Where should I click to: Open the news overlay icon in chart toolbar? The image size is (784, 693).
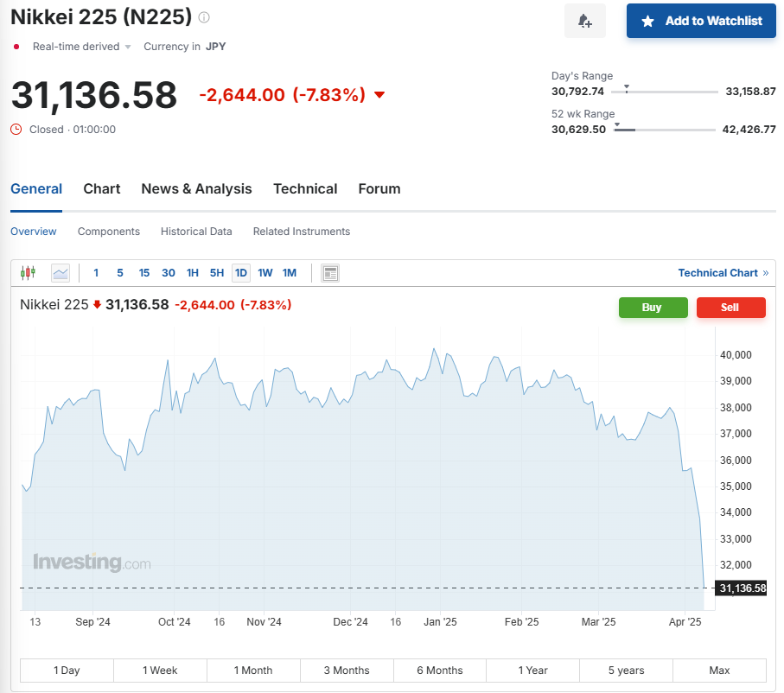coord(330,273)
